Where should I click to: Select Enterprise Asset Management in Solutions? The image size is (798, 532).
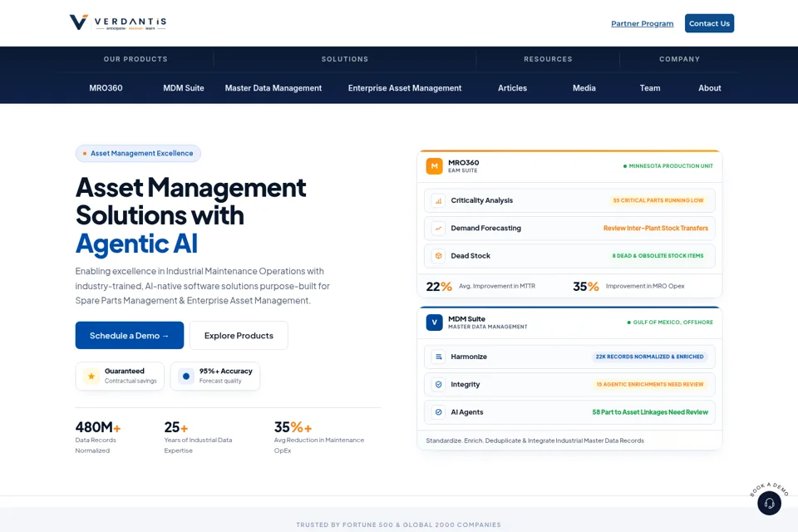point(405,88)
